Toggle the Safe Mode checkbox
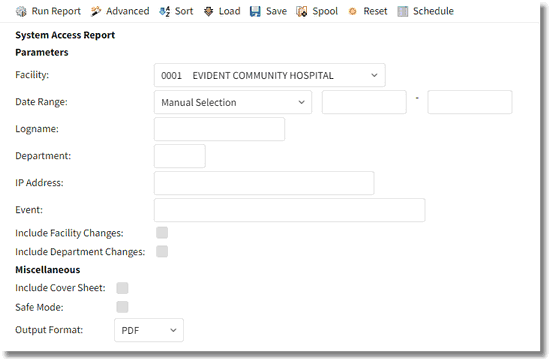 122,307
